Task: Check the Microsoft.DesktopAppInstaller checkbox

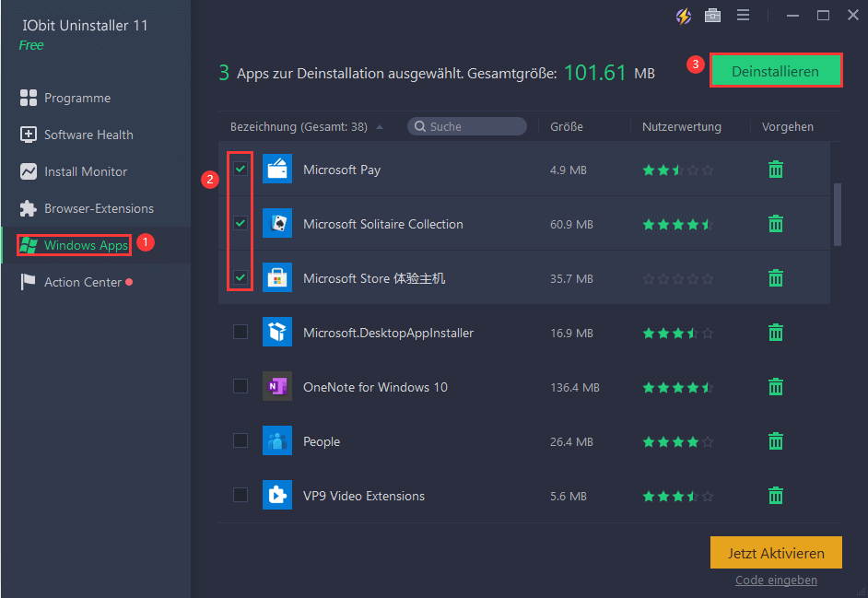Action: click(x=240, y=332)
